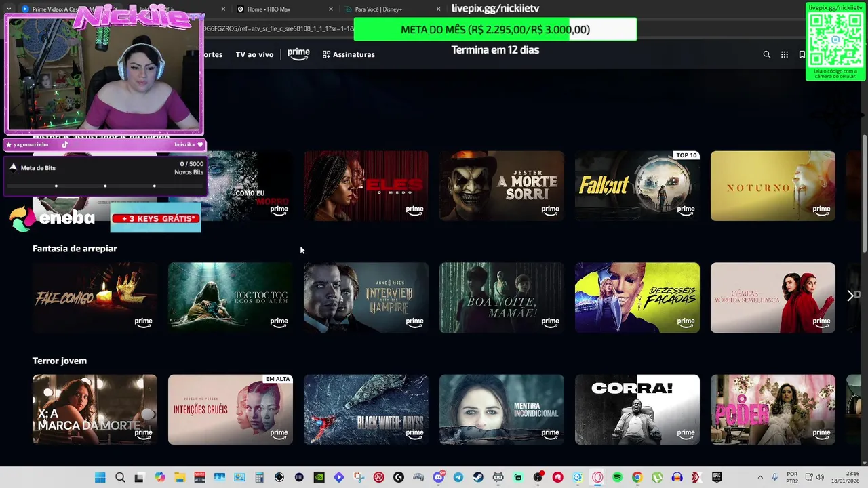Viewport: 868px width, 488px height.
Task: Open Logitech G HUB from the taskbar
Action: 398,477
